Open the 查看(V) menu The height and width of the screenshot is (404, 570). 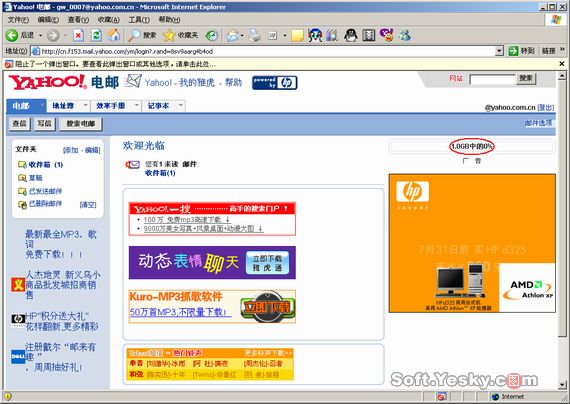[x=78, y=19]
